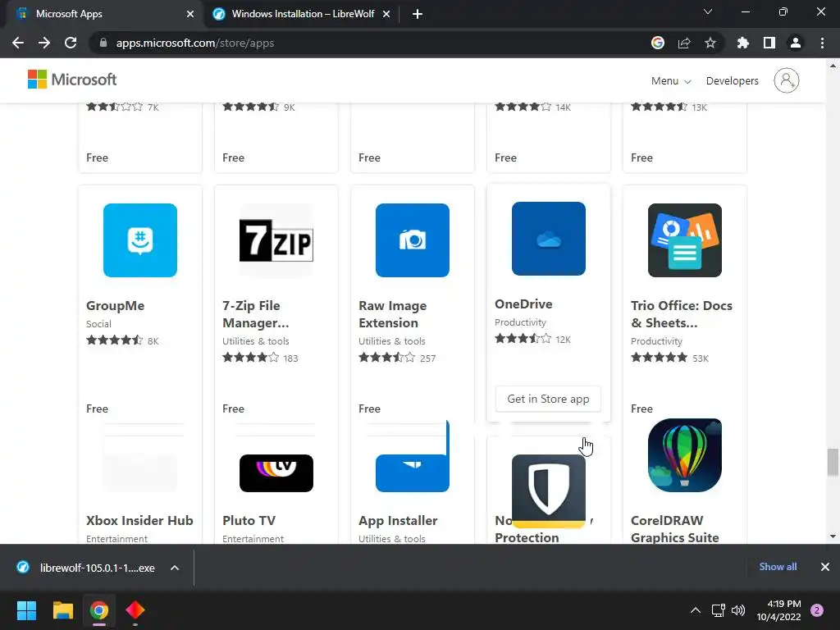Click Show all downloads
This screenshot has height=630, width=840.
click(778, 567)
